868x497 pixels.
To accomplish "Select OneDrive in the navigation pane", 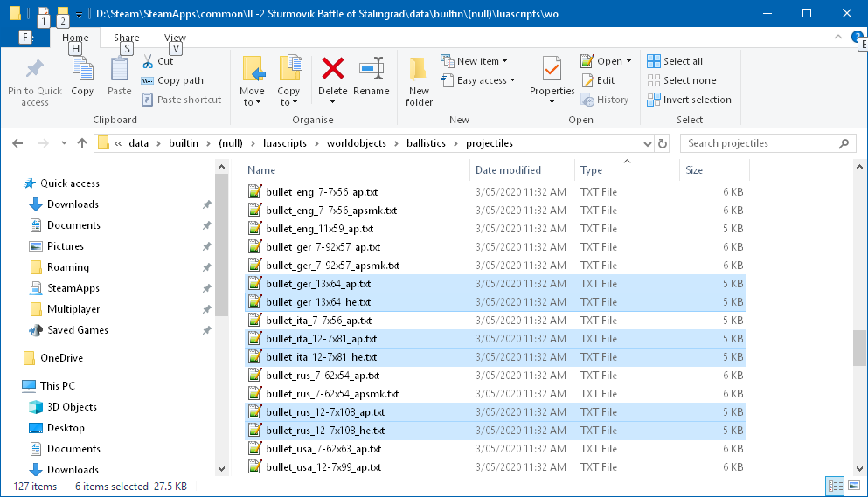I will [x=61, y=358].
